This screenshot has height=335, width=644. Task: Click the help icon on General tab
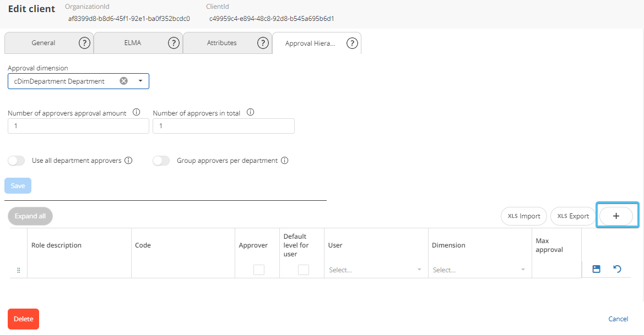84,43
